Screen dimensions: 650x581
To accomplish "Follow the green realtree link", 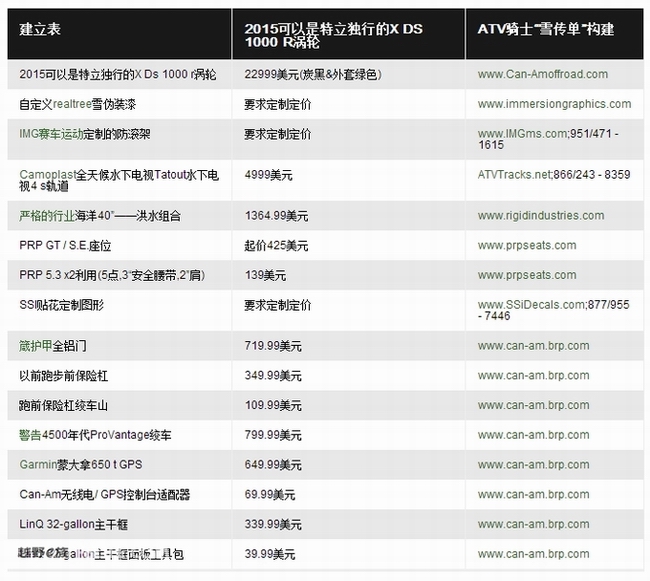I will [x=72, y=104].
